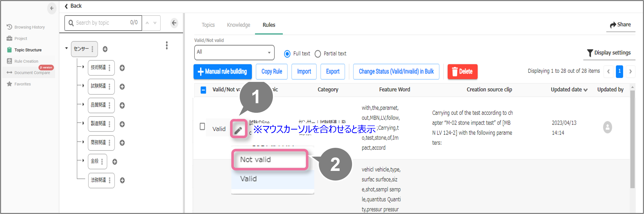Screen dimensions: 644x214
Task: Sort by the Updated date column arrow
Action: click(586, 90)
